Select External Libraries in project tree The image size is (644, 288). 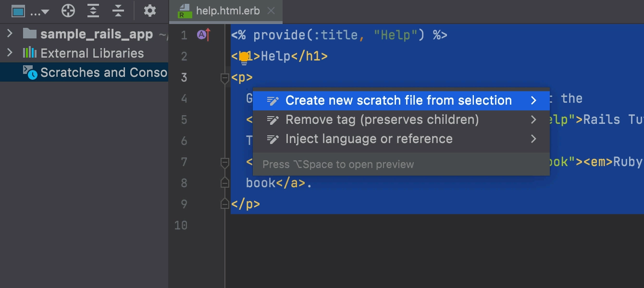point(92,53)
